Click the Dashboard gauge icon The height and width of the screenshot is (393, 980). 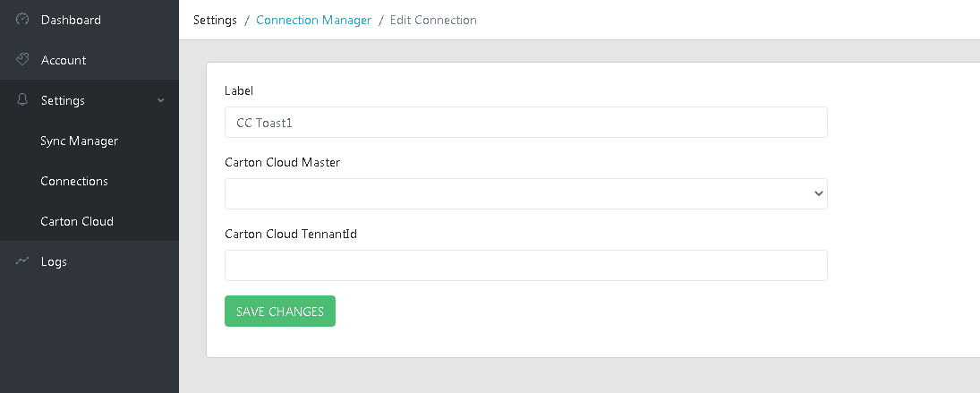click(23, 20)
